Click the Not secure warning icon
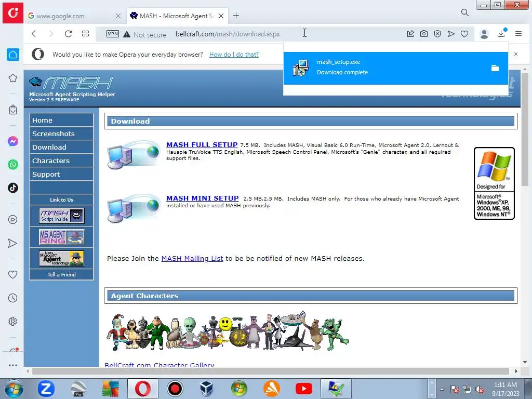The height and width of the screenshot is (399, 532). tap(127, 34)
